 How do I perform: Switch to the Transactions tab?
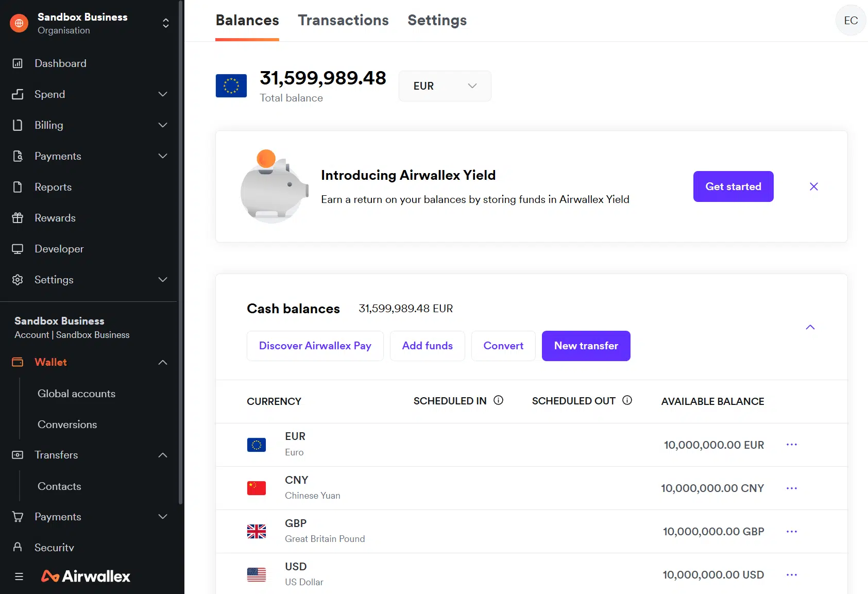click(343, 21)
